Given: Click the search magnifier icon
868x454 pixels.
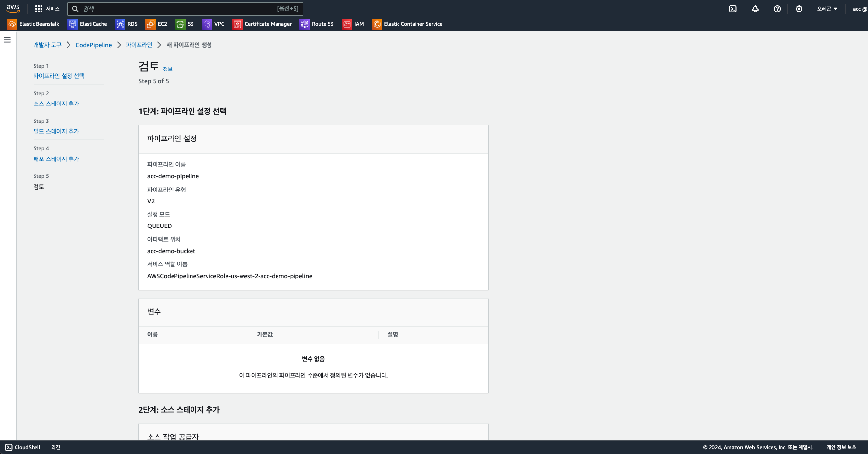Looking at the screenshot, I should 75,9.
